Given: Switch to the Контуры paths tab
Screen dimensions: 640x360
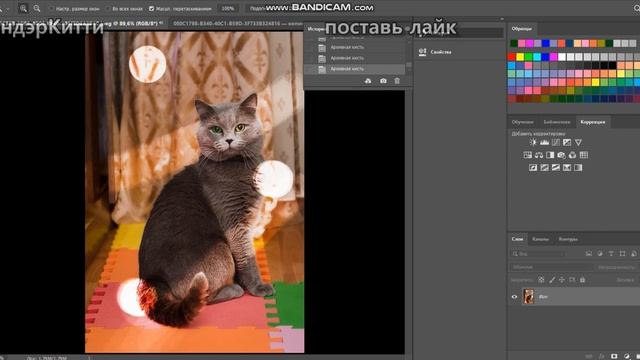Looking at the screenshot, I should pyautogui.click(x=568, y=239).
